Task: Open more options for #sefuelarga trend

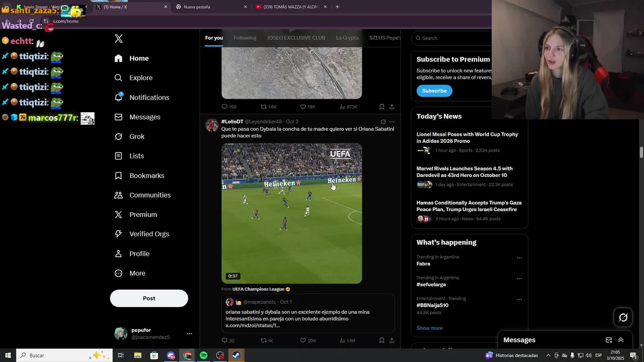Action: click(519, 279)
